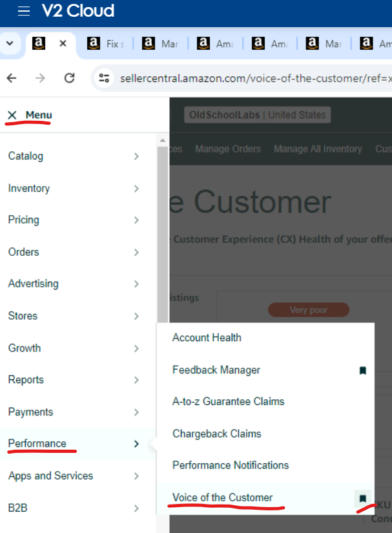
Task: Close the active browser tab
Action: point(63,43)
